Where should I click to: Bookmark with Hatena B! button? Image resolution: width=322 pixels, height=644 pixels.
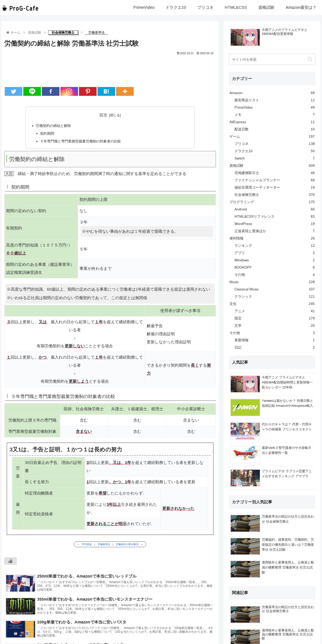tap(106, 91)
